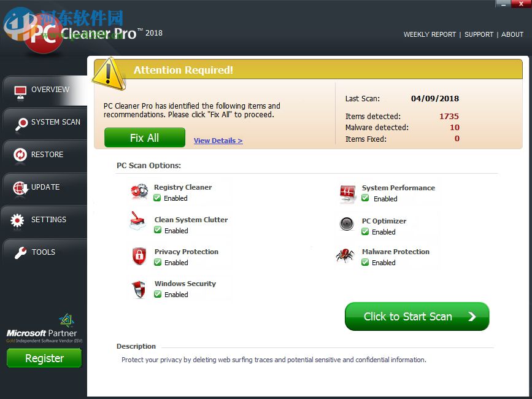Click the PC Optimizer lens icon
The height and width of the screenshot is (399, 532).
point(347,224)
